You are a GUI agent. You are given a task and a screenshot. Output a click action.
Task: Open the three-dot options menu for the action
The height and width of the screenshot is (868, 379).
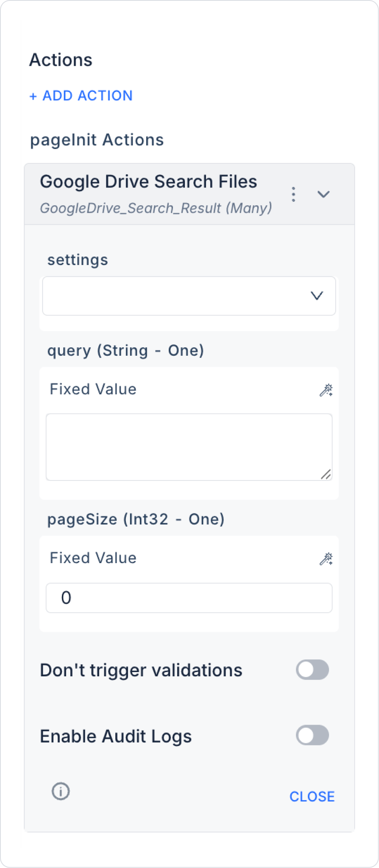coord(293,194)
